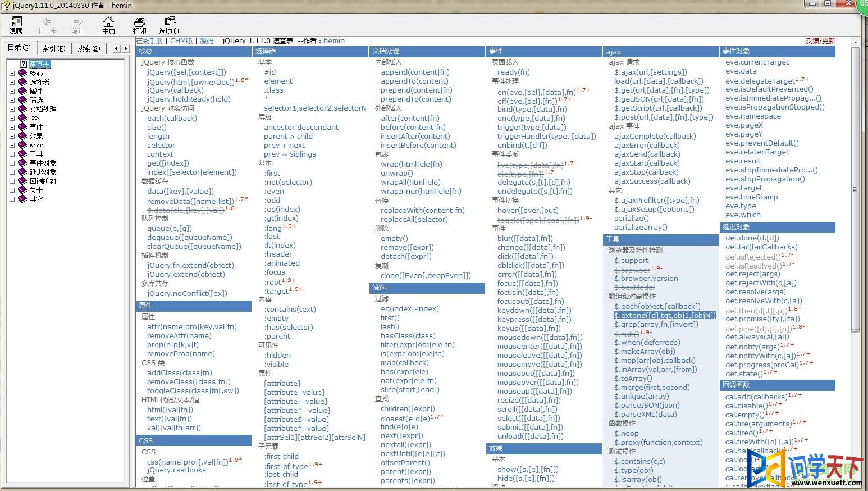Open show([s,[e],[fn]]) effect entry
This screenshot has height=491, width=868.
click(528, 469)
